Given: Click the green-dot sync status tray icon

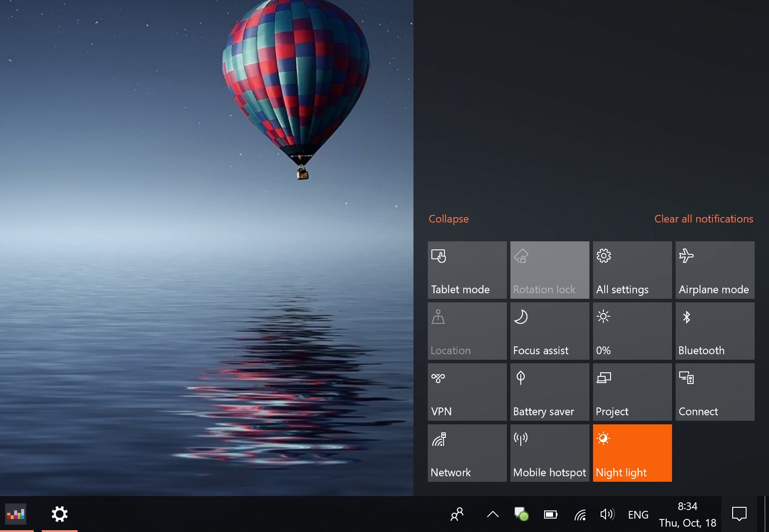Looking at the screenshot, I should pyautogui.click(x=521, y=514).
